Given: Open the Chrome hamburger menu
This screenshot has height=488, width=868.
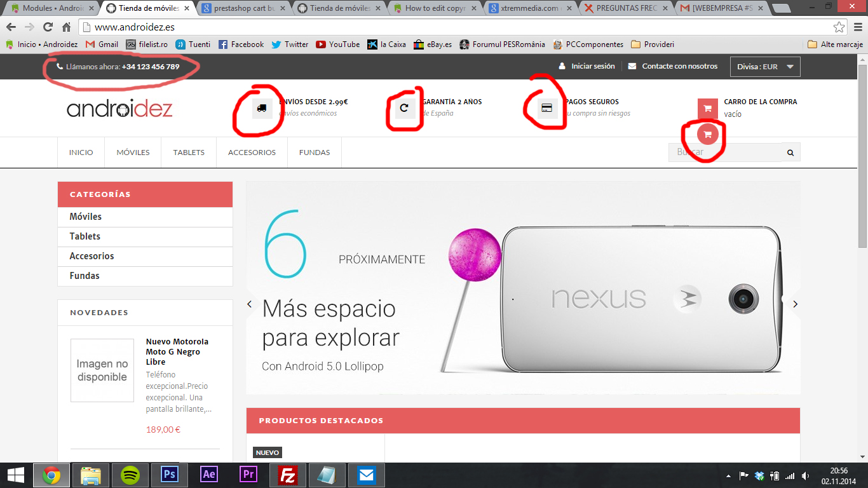Looking at the screenshot, I should coord(857,27).
